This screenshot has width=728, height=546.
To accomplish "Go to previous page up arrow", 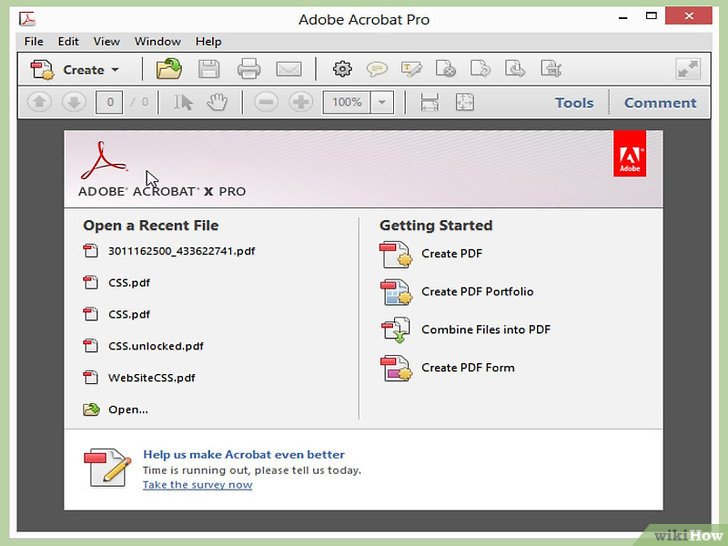I will (x=39, y=102).
